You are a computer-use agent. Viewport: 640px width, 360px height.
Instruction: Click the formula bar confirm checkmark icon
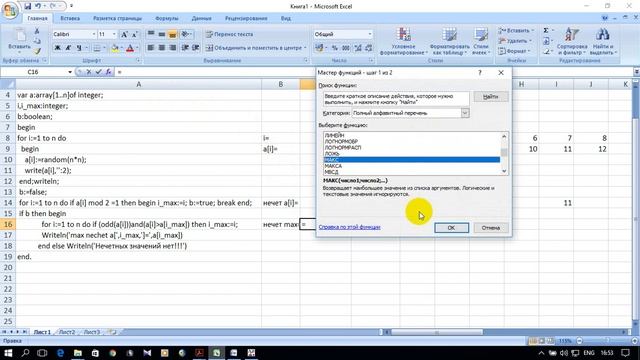(98, 72)
